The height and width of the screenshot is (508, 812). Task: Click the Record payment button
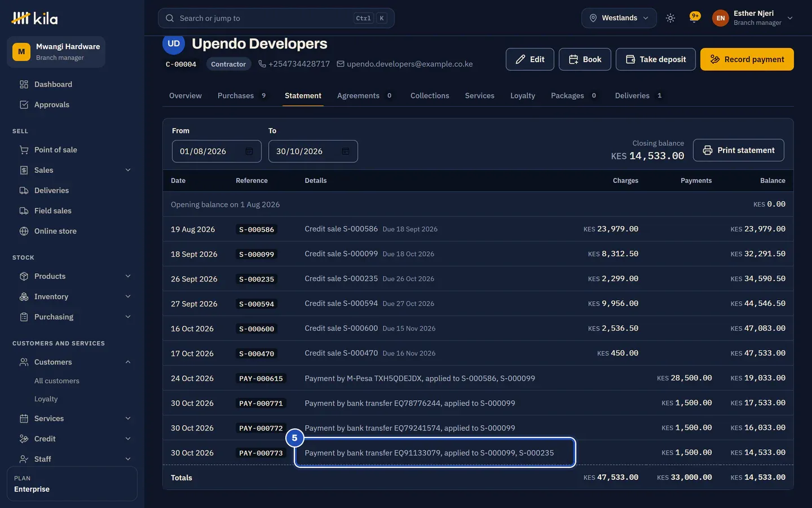coord(747,59)
